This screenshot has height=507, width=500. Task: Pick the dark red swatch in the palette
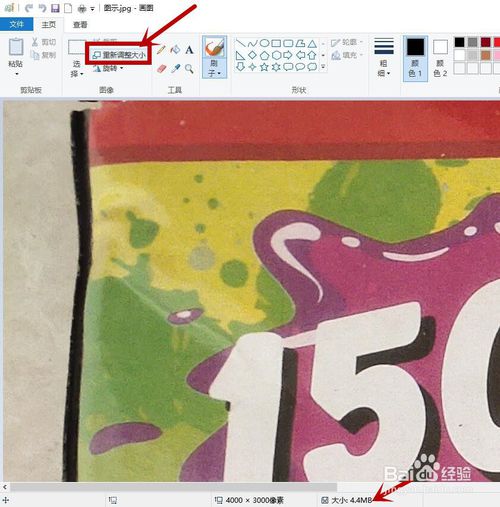pos(486,42)
